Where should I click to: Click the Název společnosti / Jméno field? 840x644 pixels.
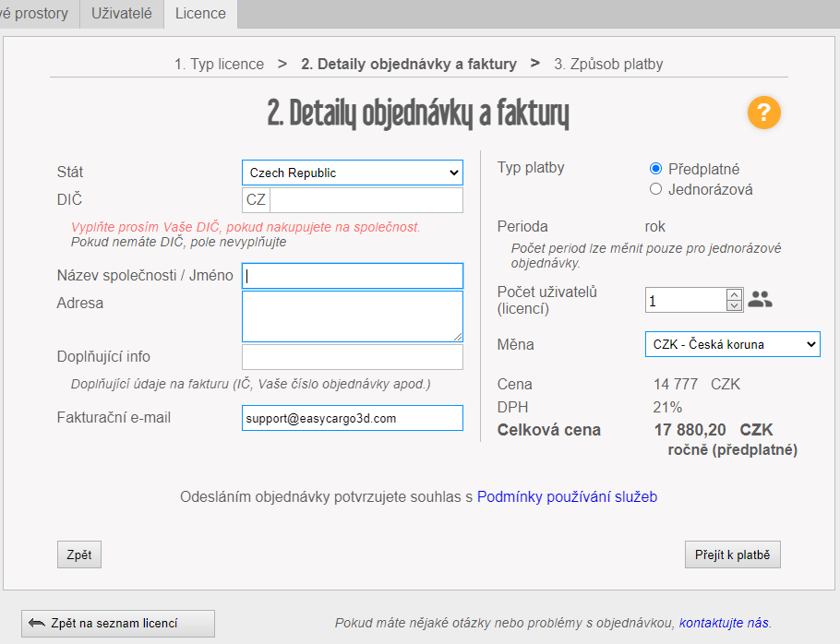click(x=352, y=276)
